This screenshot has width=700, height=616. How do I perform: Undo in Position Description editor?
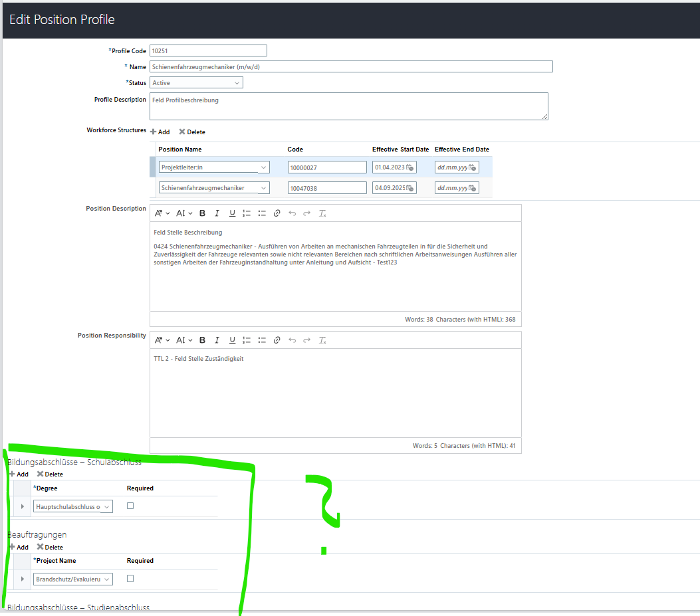292,213
